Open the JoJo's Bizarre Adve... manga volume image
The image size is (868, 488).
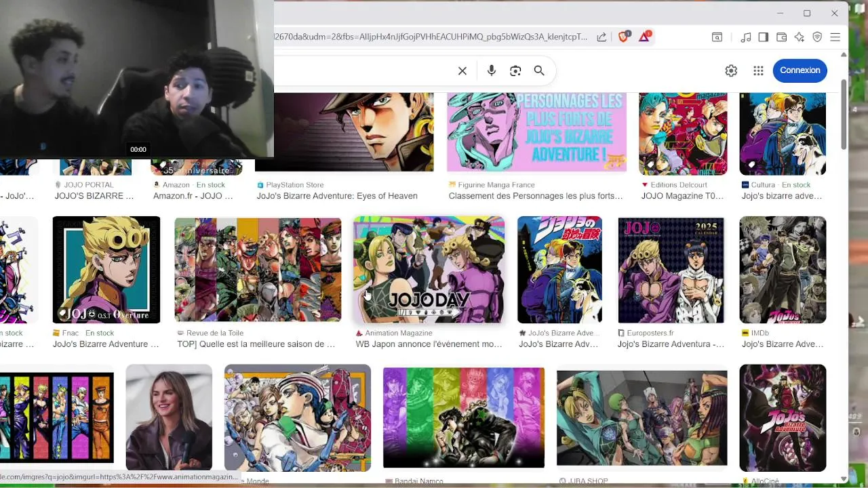click(x=559, y=270)
